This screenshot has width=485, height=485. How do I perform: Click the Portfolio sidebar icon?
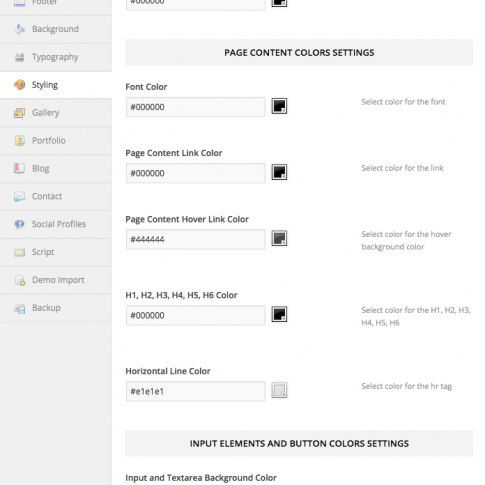tap(19, 141)
